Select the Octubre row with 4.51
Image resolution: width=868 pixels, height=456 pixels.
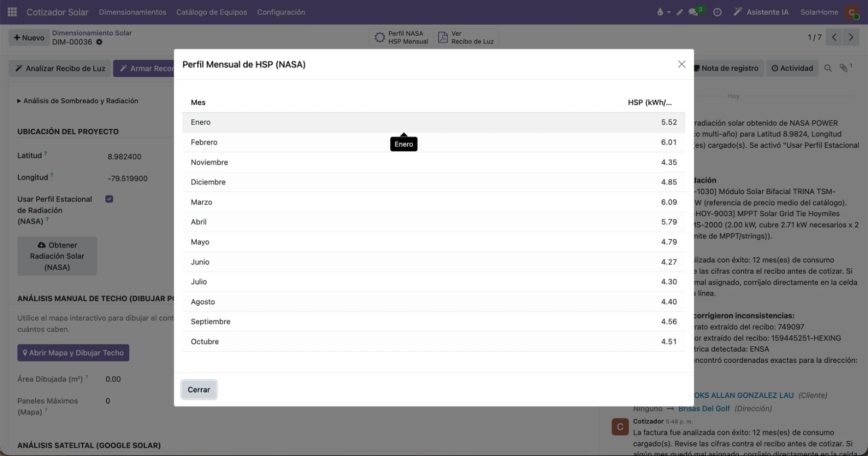(434, 342)
